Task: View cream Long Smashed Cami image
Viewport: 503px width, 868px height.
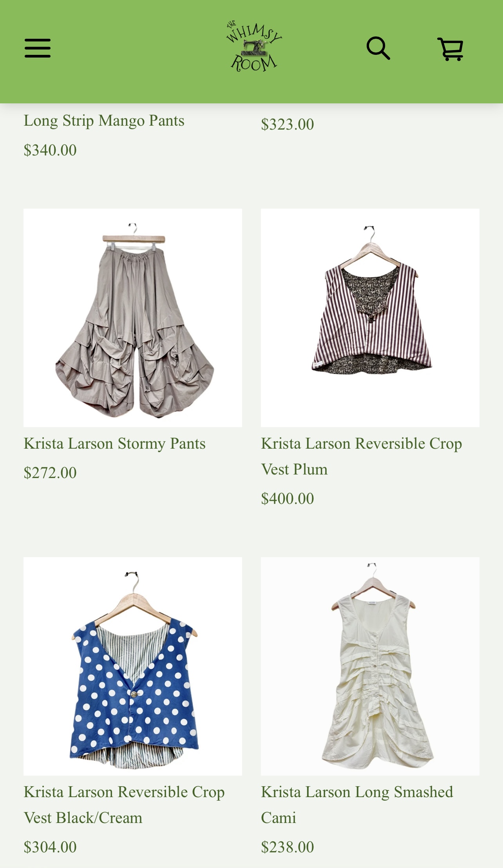Action: click(x=370, y=666)
